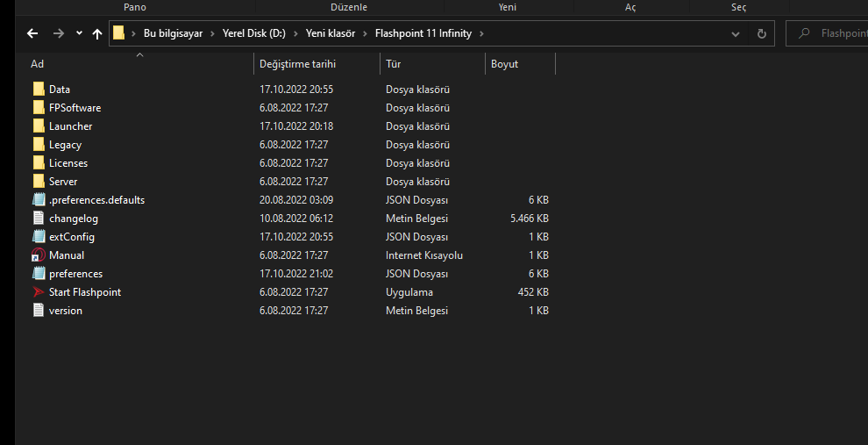This screenshot has height=445, width=868.
Task: Go up one folder level
Action: pos(97,34)
